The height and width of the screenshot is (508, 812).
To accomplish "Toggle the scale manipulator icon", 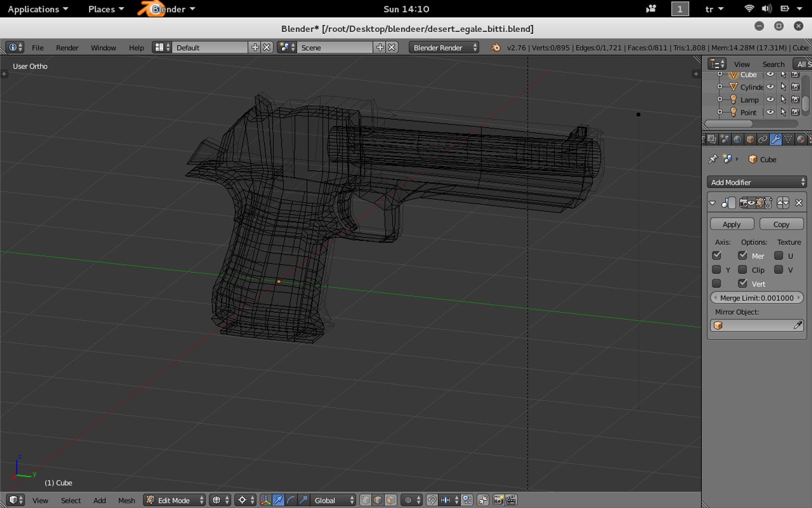I will point(304,500).
